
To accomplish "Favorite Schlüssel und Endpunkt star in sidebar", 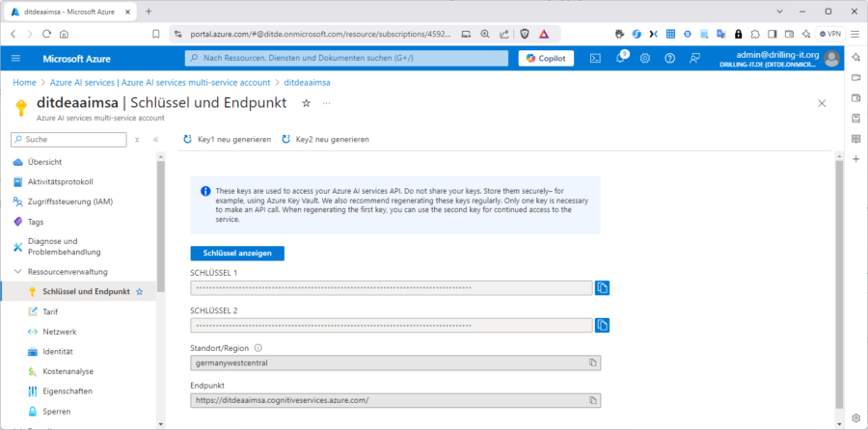I will [x=140, y=291].
